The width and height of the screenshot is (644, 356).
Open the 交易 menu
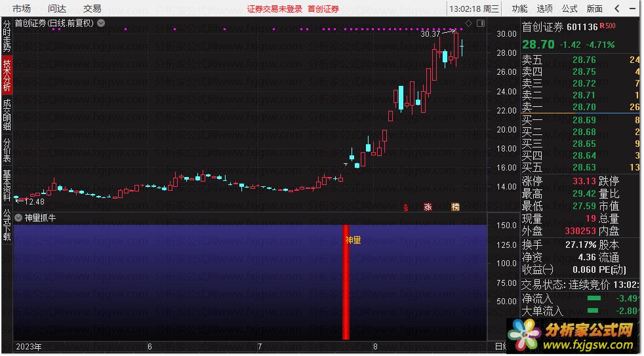click(92, 9)
